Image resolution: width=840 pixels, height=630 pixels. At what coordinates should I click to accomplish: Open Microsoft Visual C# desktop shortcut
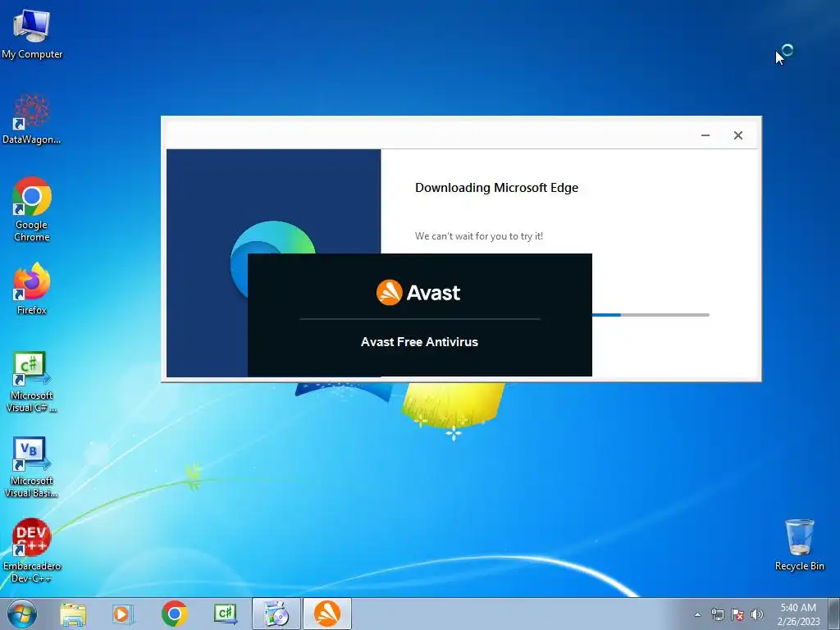click(32, 381)
